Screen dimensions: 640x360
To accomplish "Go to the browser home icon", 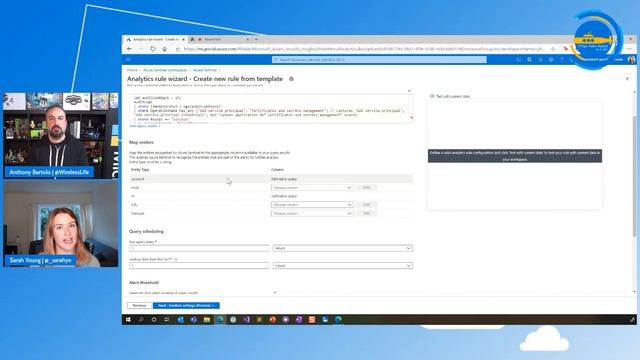I will coord(164,49).
